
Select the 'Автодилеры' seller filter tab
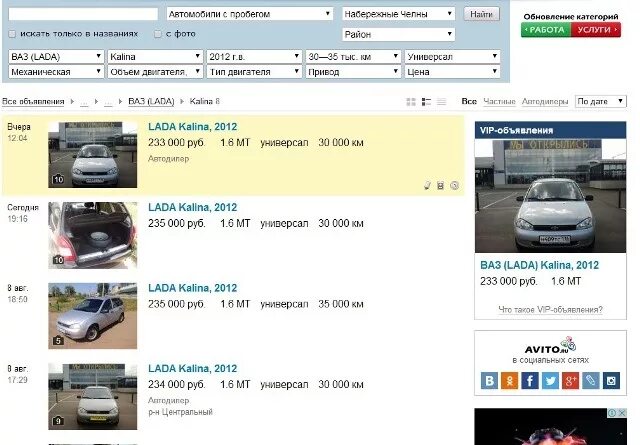coord(544,101)
